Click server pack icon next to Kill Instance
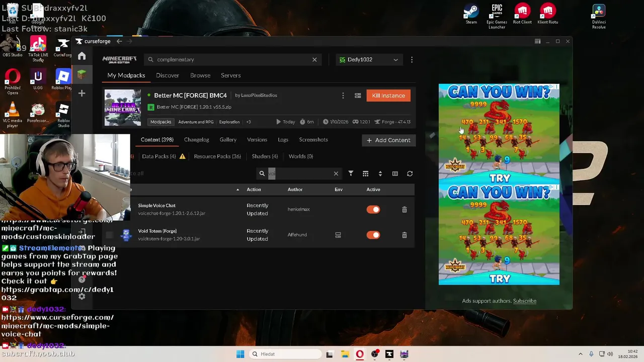Image resolution: width=644 pixels, height=362 pixels. coord(358,96)
